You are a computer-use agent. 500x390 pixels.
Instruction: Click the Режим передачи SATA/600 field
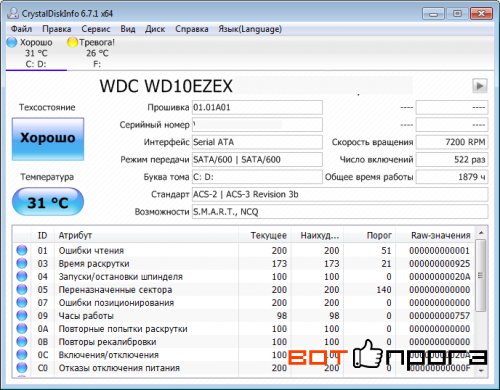pos(257,159)
